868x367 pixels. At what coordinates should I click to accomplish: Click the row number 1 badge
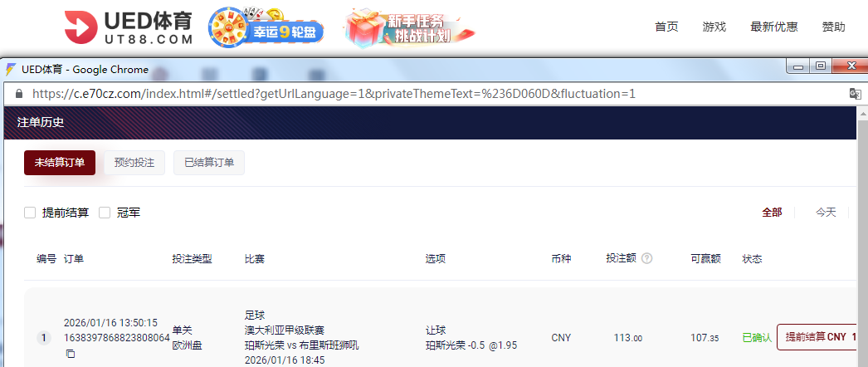click(x=44, y=338)
